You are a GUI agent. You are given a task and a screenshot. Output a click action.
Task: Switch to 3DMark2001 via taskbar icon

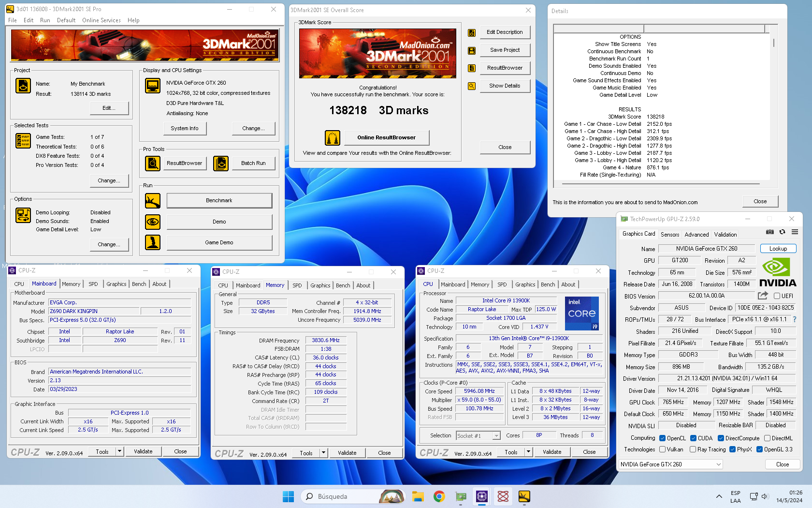point(524,496)
